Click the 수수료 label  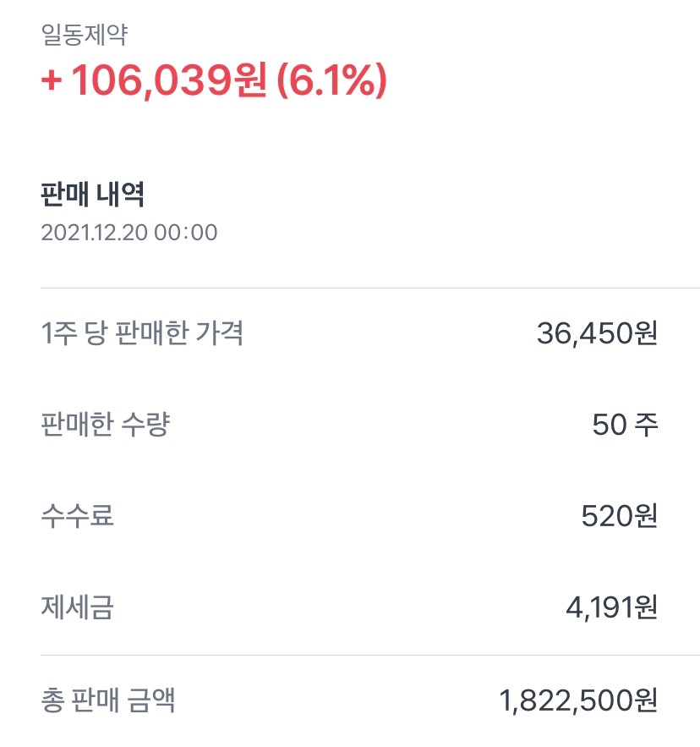pos(77,515)
